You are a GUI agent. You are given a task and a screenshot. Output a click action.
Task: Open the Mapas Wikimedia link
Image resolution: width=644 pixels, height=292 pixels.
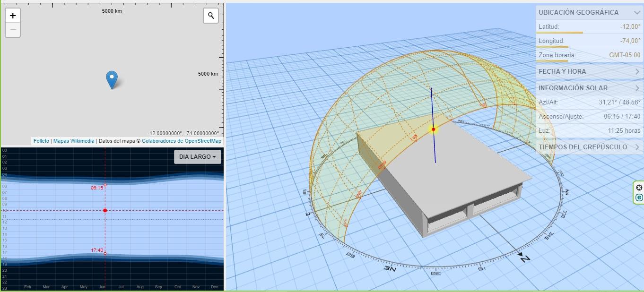73,141
